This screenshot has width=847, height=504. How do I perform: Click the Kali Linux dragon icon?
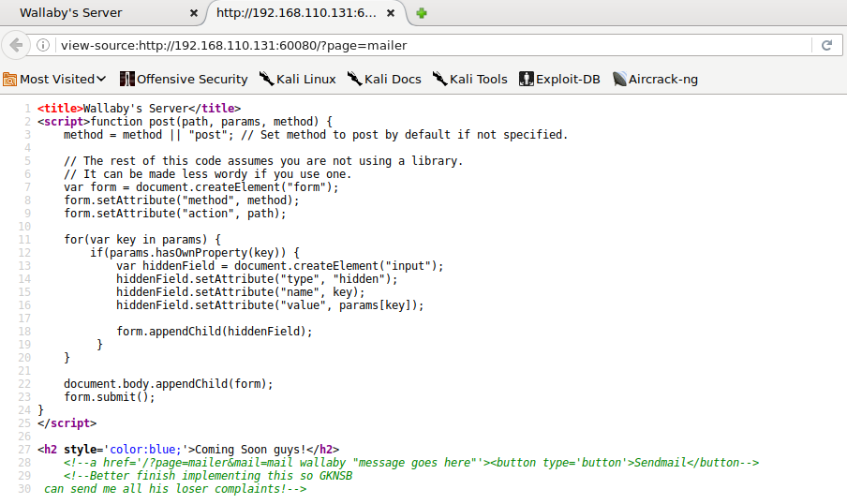click(266, 79)
